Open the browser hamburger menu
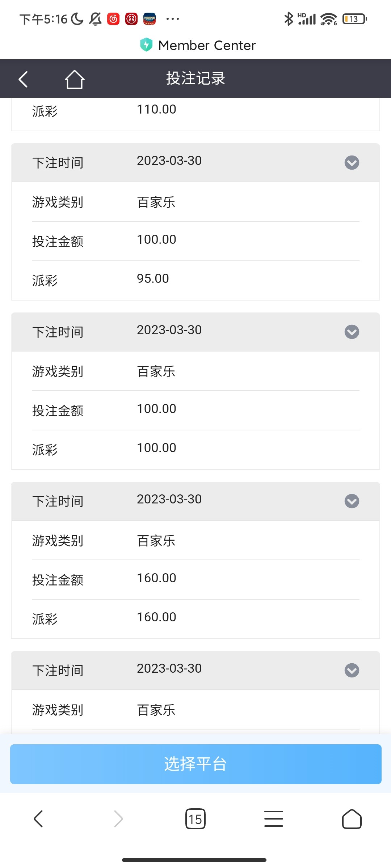 (273, 819)
